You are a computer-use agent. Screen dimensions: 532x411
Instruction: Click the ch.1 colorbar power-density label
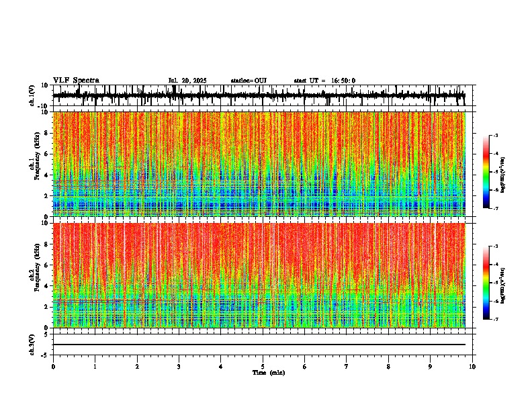tap(502, 175)
